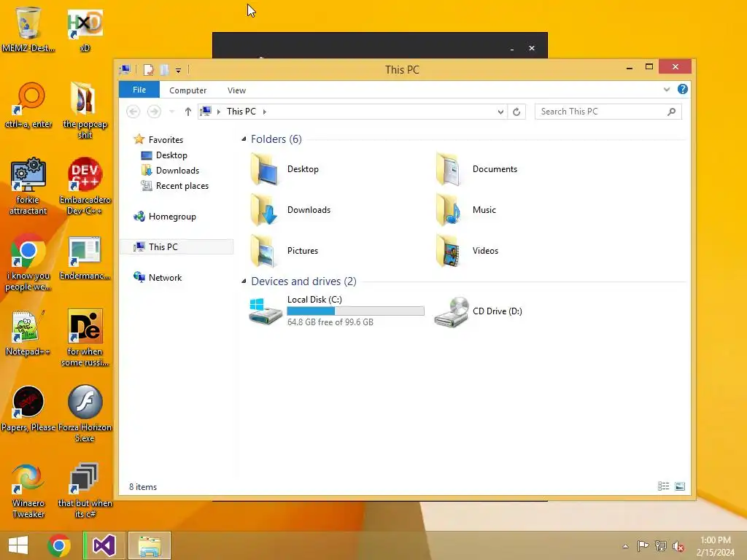747x560 pixels.
Task: Open the Computer ribbon tab
Action: pyautogui.click(x=187, y=90)
